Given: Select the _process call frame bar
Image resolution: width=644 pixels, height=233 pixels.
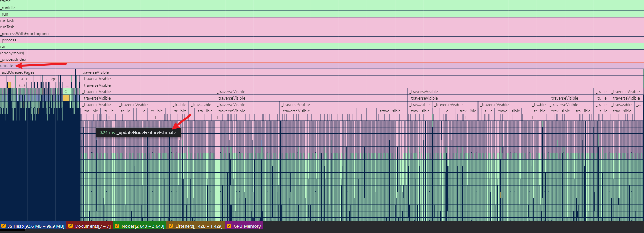Looking at the screenshot, I should (x=322, y=40).
